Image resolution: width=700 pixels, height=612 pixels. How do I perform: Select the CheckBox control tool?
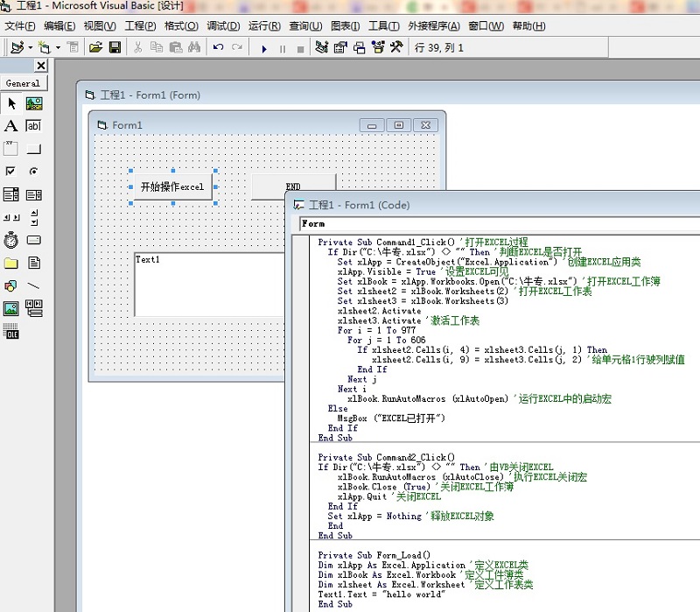[x=10, y=171]
